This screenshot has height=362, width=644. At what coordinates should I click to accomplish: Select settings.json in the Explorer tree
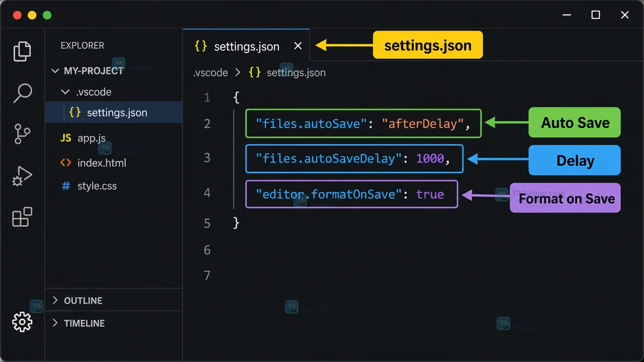114,113
